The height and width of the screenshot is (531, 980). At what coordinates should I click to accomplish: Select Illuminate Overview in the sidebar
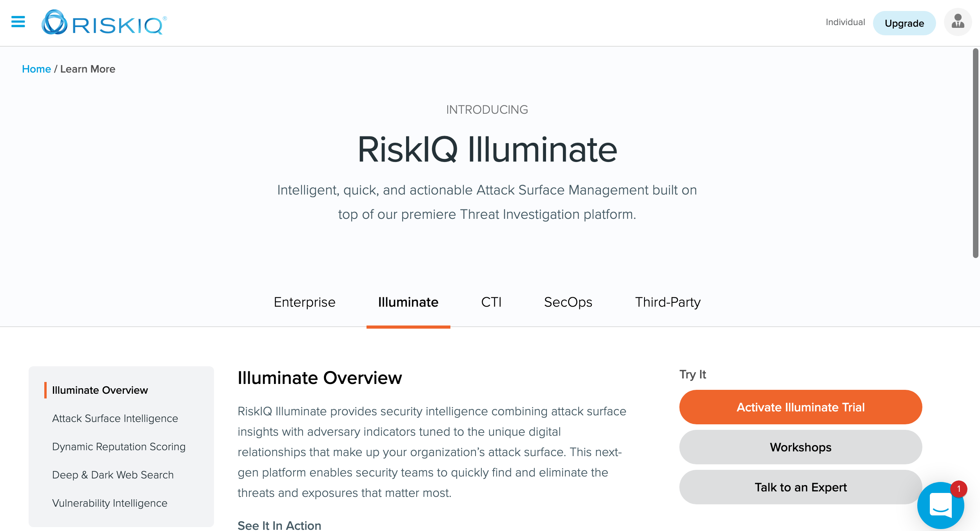click(x=100, y=390)
